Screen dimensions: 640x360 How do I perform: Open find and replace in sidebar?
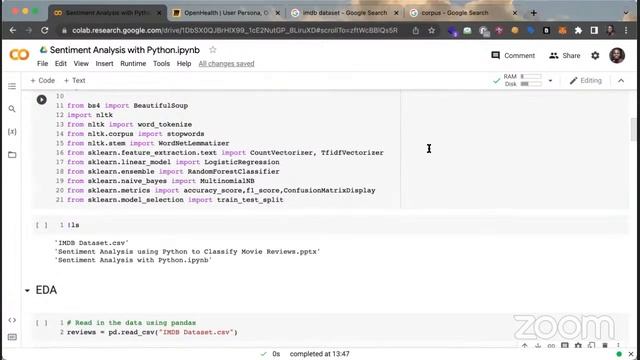12,109
